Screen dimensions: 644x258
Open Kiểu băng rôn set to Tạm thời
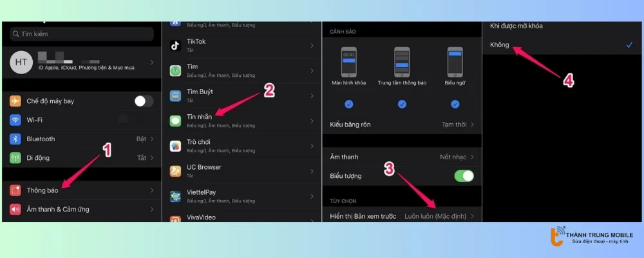pyautogui.click(x=402, y=124)
